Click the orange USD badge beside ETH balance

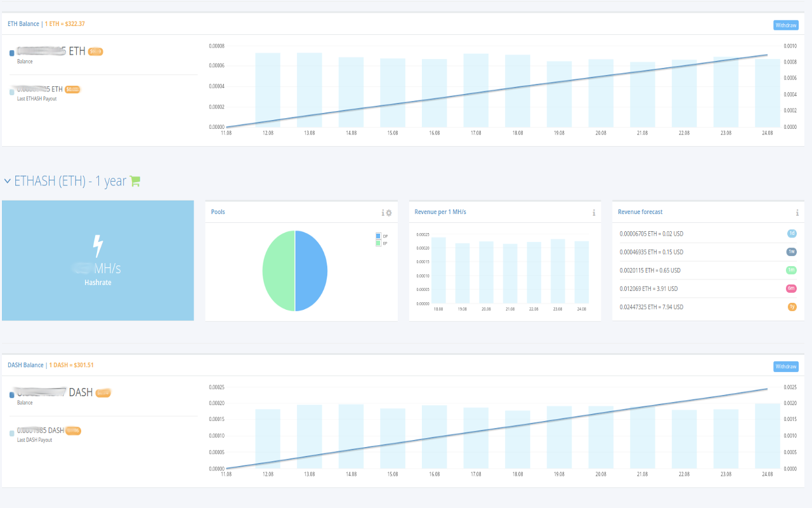pos(95,51)
